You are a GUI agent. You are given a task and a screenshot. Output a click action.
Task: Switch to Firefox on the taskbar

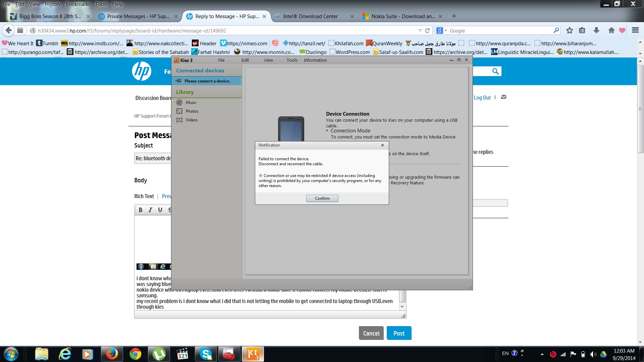(x=112, y=354)
